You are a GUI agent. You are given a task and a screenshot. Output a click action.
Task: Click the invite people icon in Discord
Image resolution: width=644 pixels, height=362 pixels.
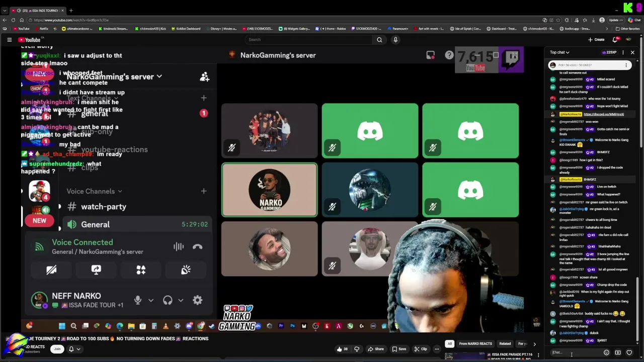(x=204, y=76)
